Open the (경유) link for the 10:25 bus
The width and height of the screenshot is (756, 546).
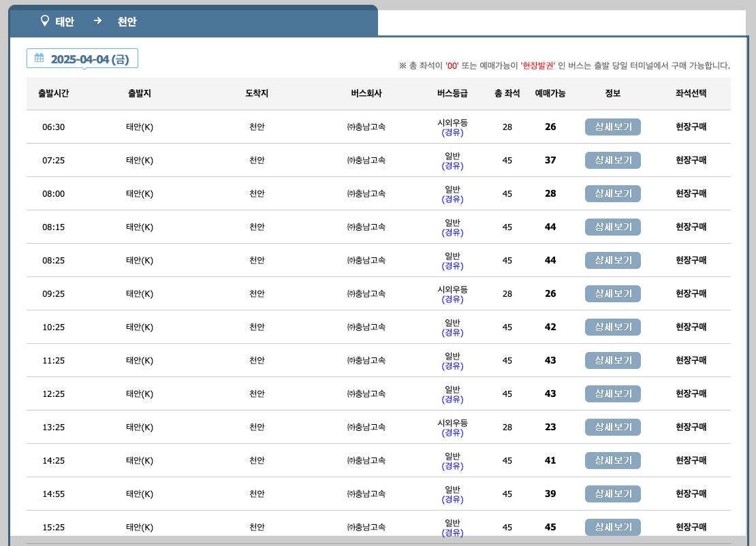452,332
